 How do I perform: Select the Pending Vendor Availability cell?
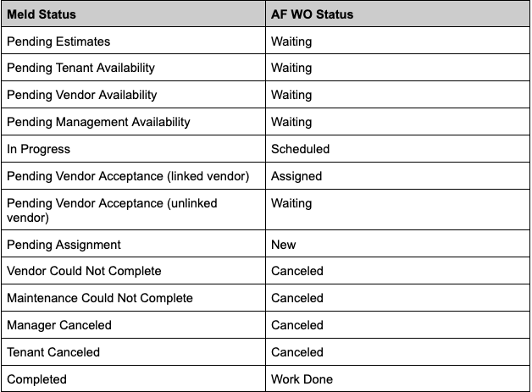point(81,95)
